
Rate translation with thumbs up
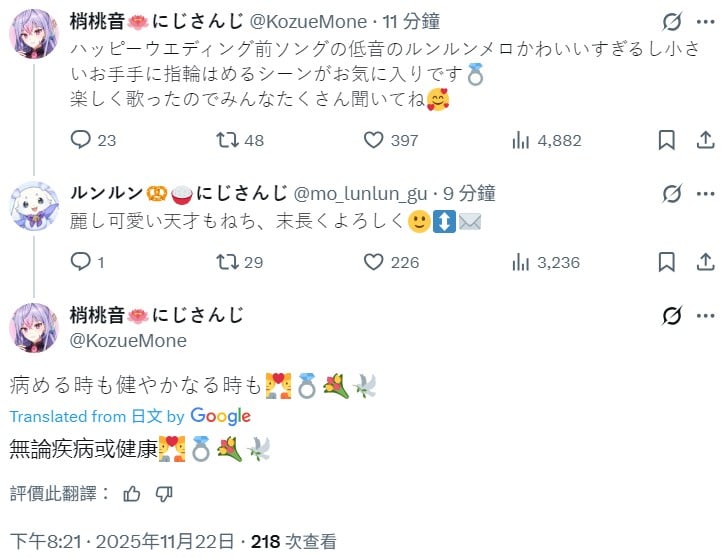coord(132,493)
